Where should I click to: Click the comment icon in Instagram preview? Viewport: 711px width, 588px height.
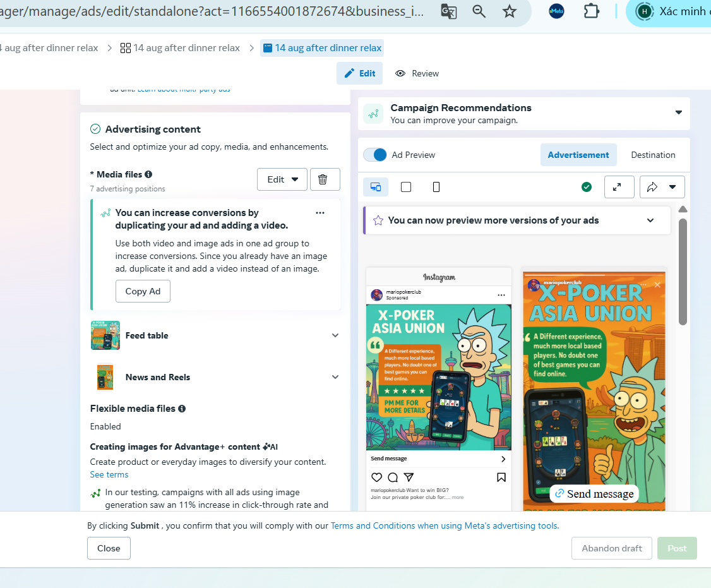coord(393,477)
